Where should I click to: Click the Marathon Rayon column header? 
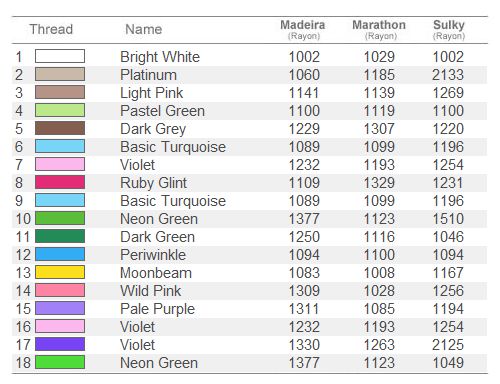379,29
